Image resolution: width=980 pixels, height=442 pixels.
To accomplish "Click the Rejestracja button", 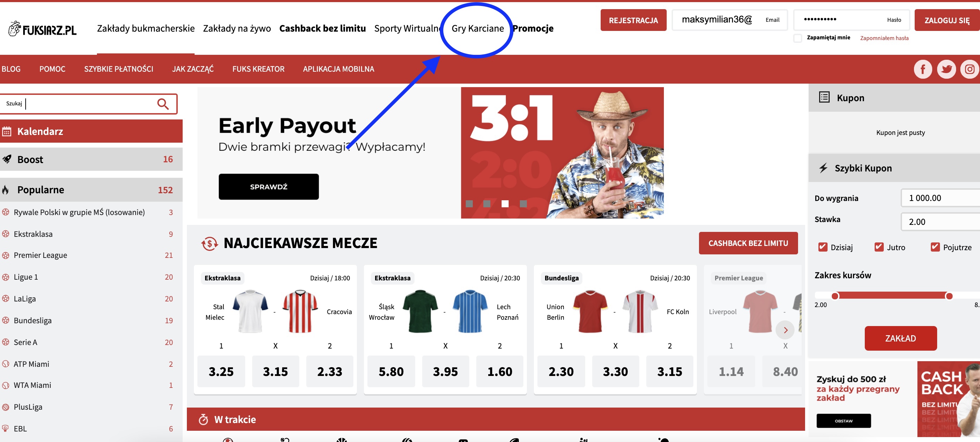I will click(633, 20).
